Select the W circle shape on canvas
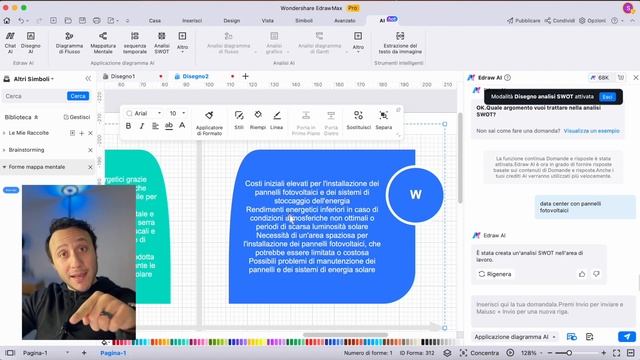 (415, 195)
